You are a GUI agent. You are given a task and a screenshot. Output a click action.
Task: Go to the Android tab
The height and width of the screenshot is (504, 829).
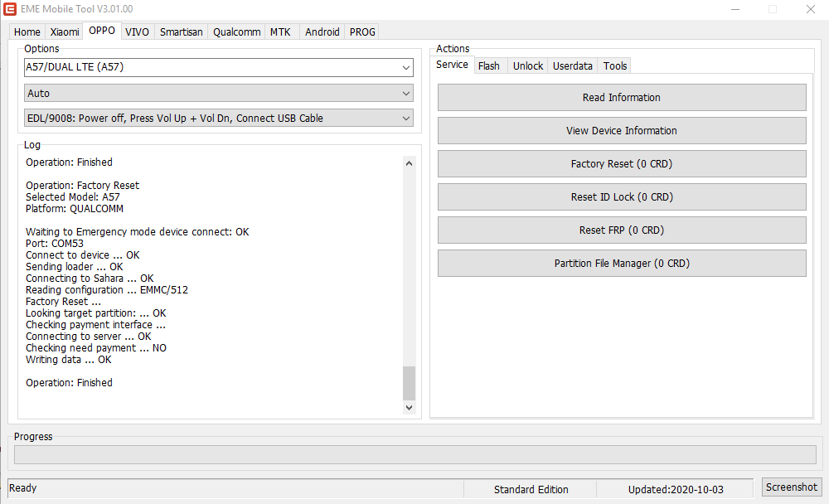click(x=322, y=31)
